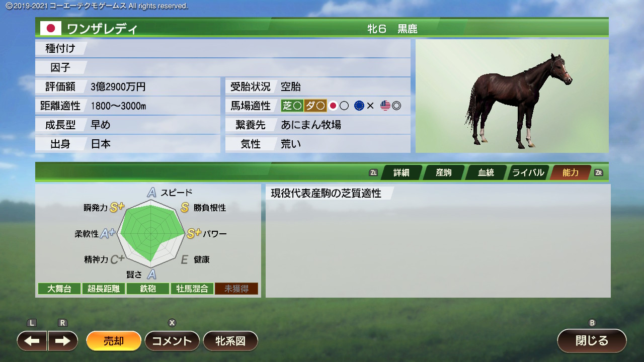Click the X button indicator above コメント
Viewport: 644px width, 362px height.
pos(172,323)
